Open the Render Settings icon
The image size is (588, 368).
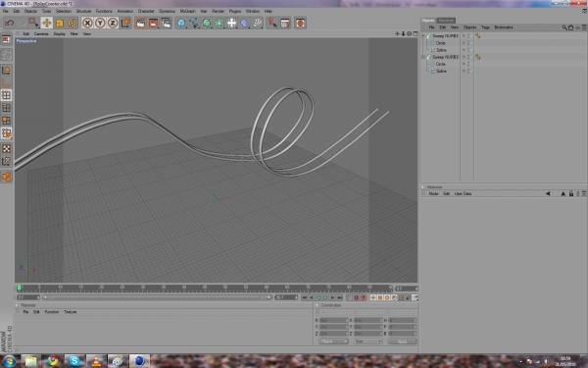[166, 23]
